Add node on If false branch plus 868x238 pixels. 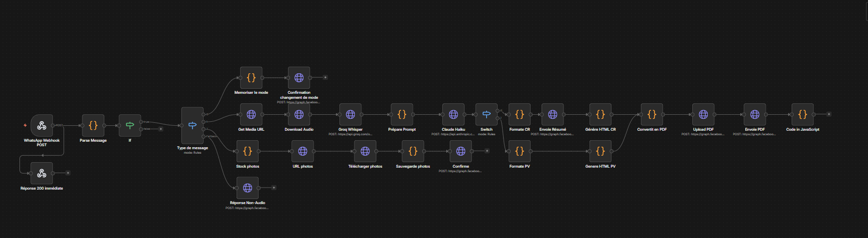161,129
